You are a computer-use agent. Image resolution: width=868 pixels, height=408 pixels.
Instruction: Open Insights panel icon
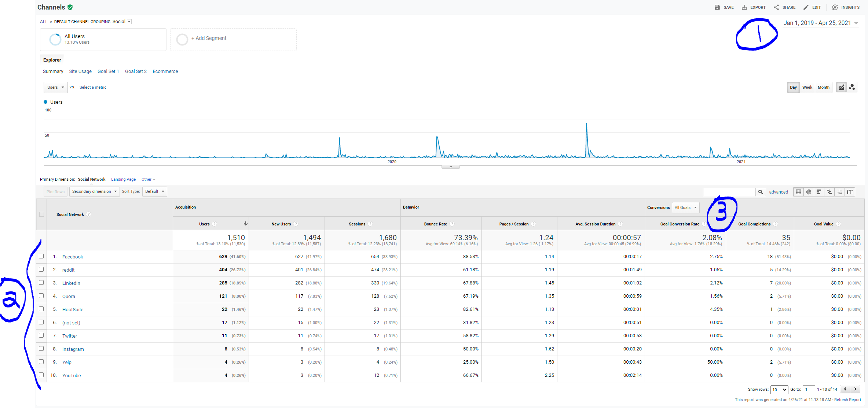coord(835,7)
